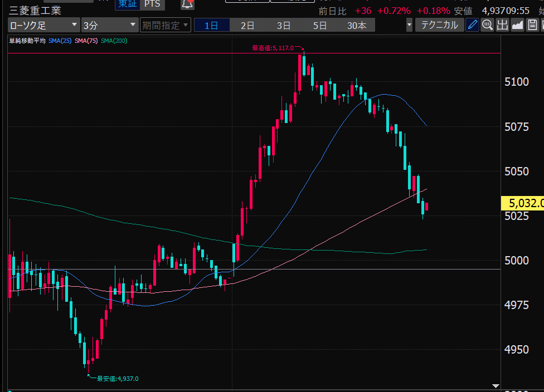The image size is (544, 392).
Task: Select the 3日 range tab
Action: (284, 25)
